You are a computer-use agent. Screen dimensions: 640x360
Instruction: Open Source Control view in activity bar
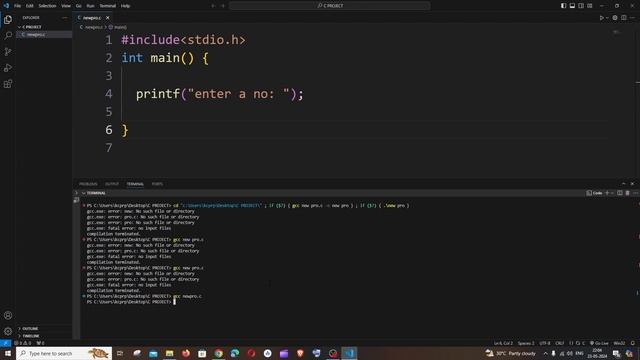pos(8,51)
